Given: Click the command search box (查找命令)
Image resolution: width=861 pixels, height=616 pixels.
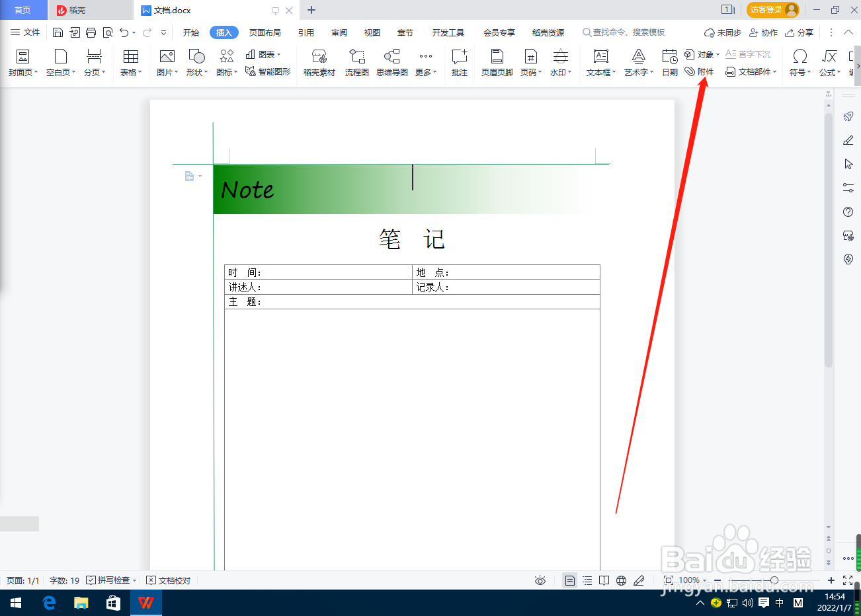Looking at the screenshot, I should click(x=624, y=32).
